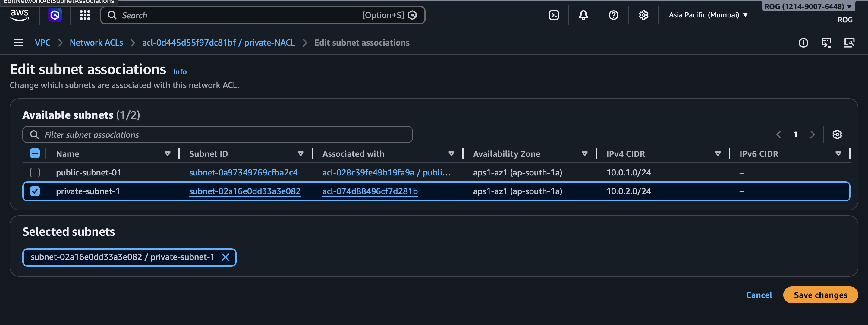Open the services grid menu icon
This screenshot has height=325, width=868.
(85, 15)
